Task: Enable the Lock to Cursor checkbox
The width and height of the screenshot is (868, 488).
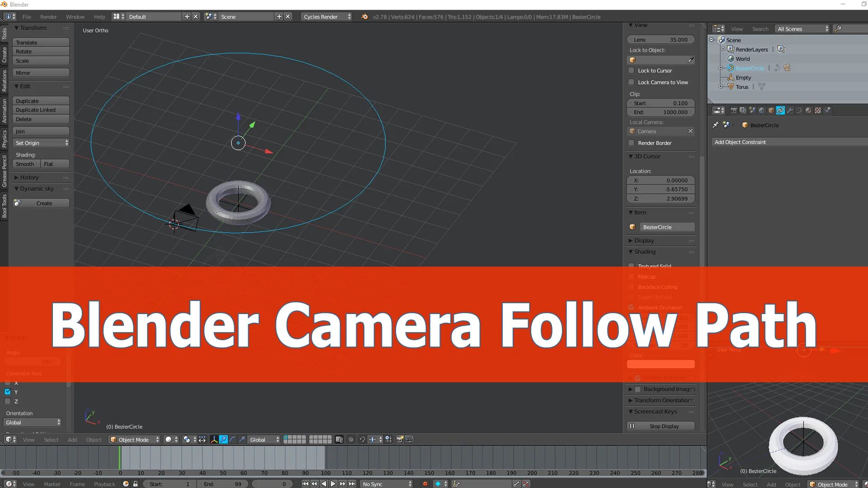Action: pyautogui.click(x=632, y=70)
